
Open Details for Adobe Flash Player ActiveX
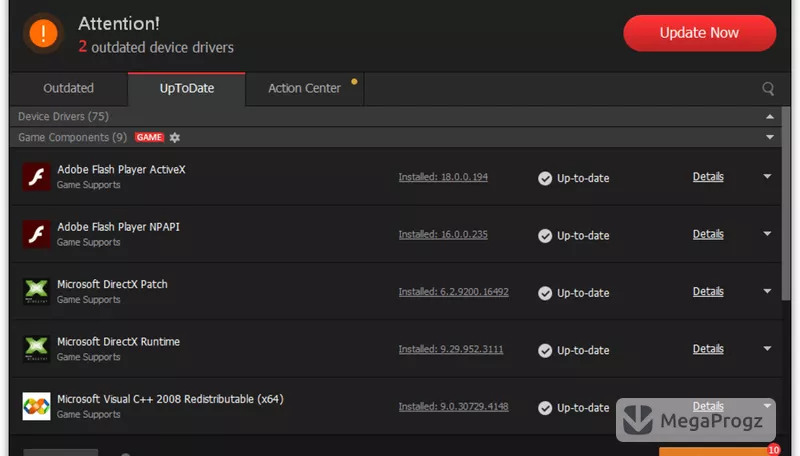[708, 176]
